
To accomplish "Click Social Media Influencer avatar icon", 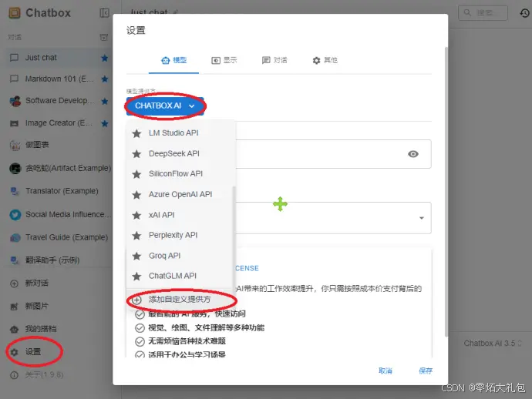I will (15, 215).
